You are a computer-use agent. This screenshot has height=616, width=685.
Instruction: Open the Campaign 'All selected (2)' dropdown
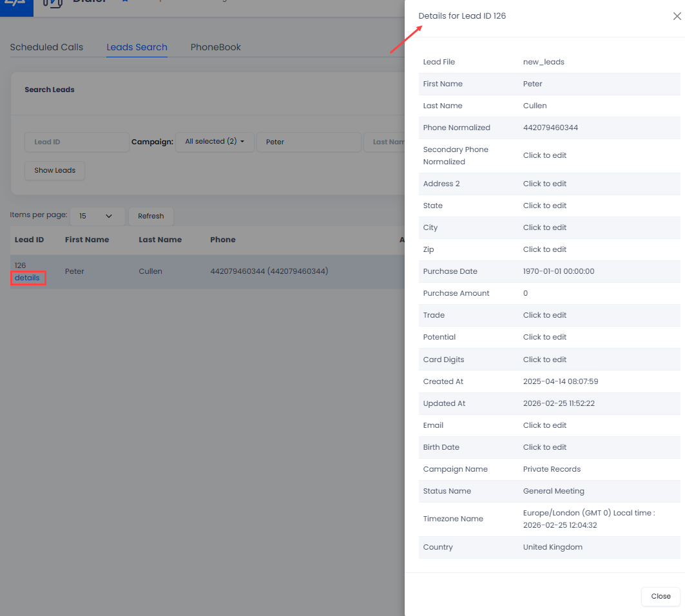[215, 141]
